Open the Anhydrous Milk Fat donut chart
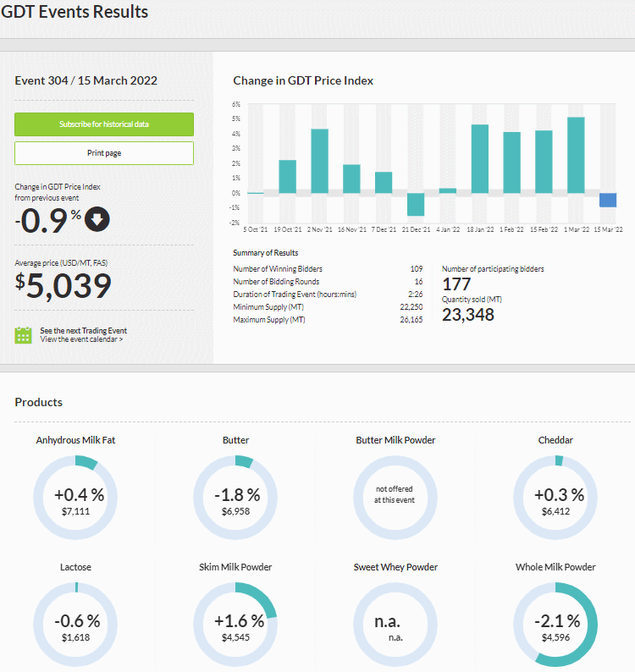 point(75,498)
